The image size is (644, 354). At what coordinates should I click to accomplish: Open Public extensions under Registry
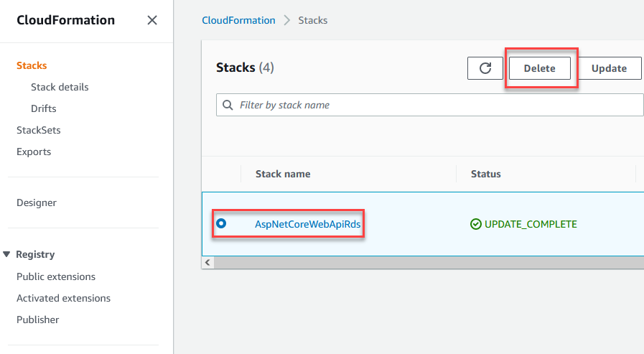(56, 276)
